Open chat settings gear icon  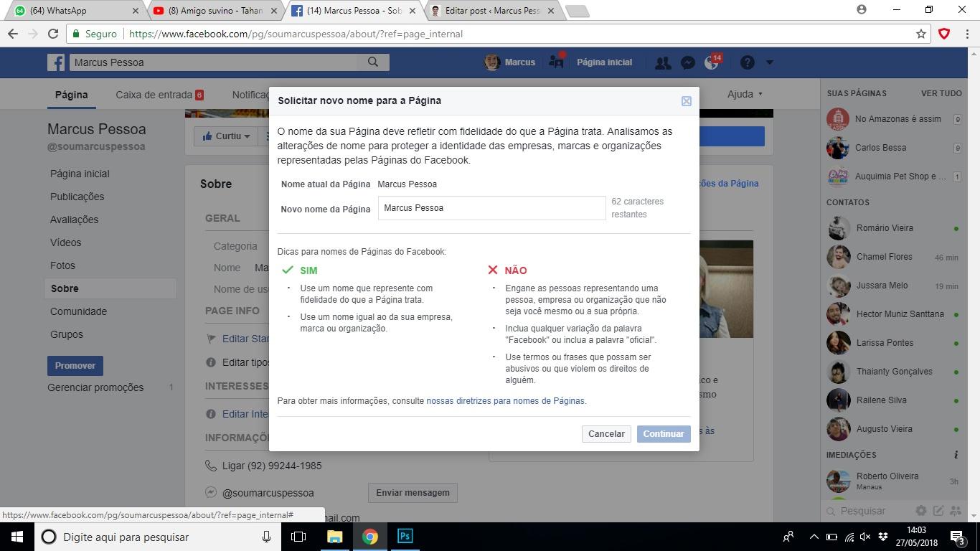tap(921, 511)
